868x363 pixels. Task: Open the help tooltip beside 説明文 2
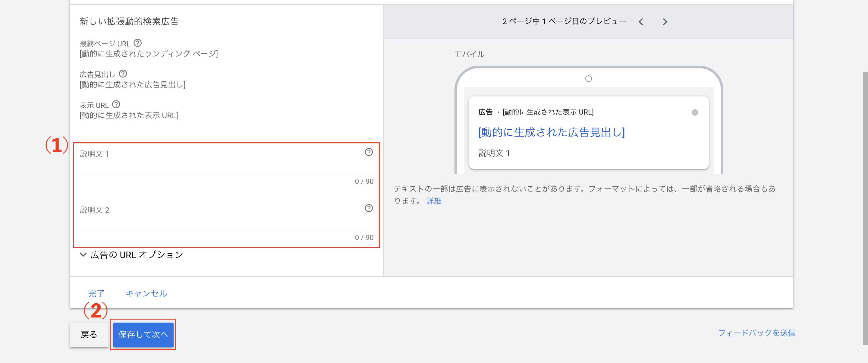(368, 208)
